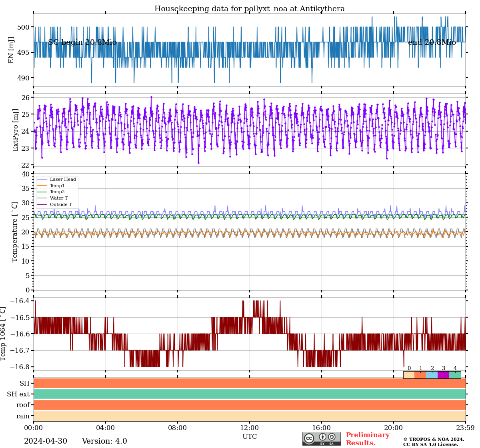The width and height of the screenshot is (480, 448).
Task: Click the 04:00 time tick label
Action: pos(106,428)
